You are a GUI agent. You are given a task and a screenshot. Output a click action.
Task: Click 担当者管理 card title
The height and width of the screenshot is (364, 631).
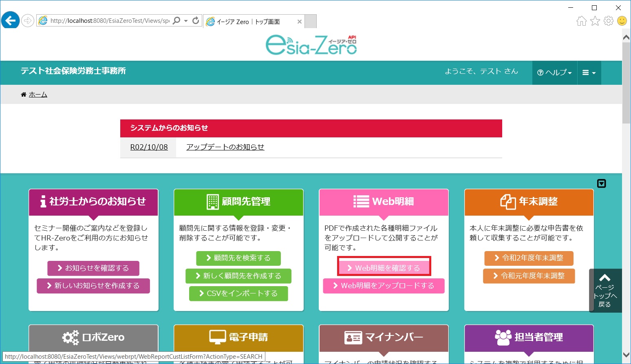[x=539, y=338]
